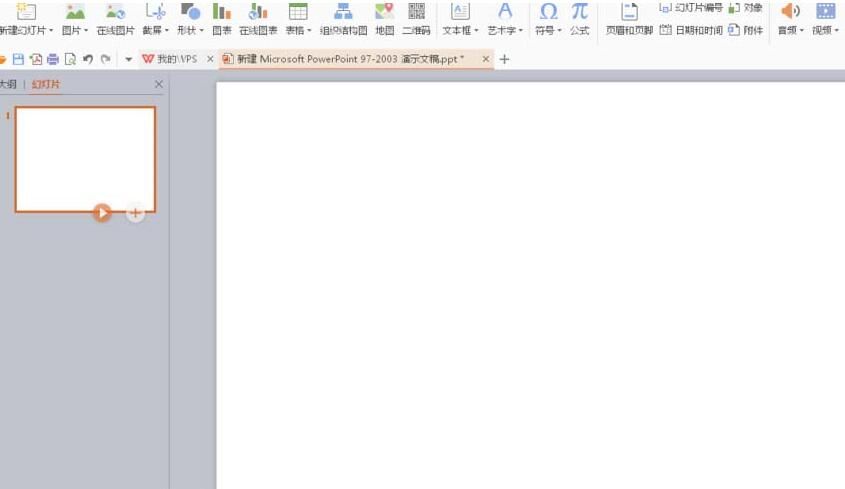Viewport: 845px width, 489px height.
Task: Open the Video (视频) dropdown arrow
Action: 837,31
